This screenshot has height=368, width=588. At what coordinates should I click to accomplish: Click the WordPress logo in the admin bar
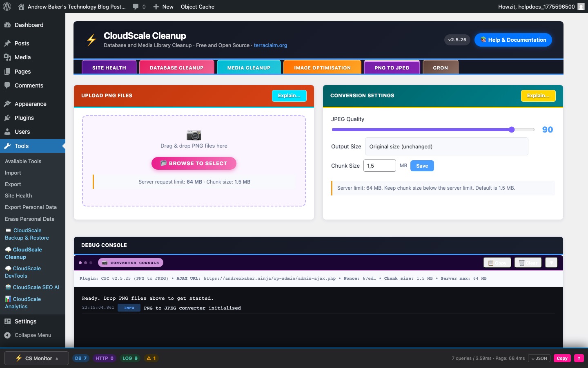(x=7, y=7)
